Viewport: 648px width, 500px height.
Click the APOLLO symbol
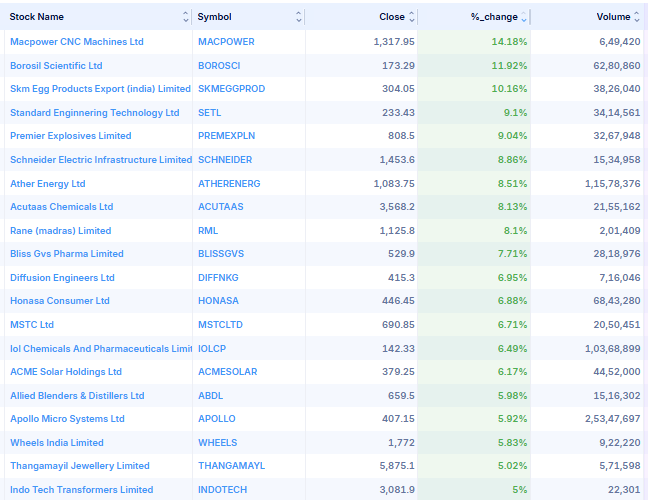point(217,419)
